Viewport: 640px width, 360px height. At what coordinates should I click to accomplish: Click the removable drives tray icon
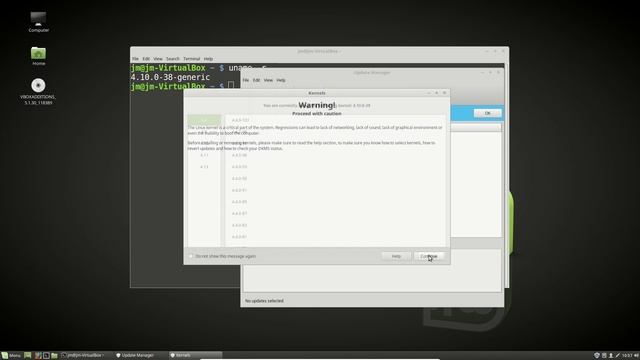[x=604, y=356]
